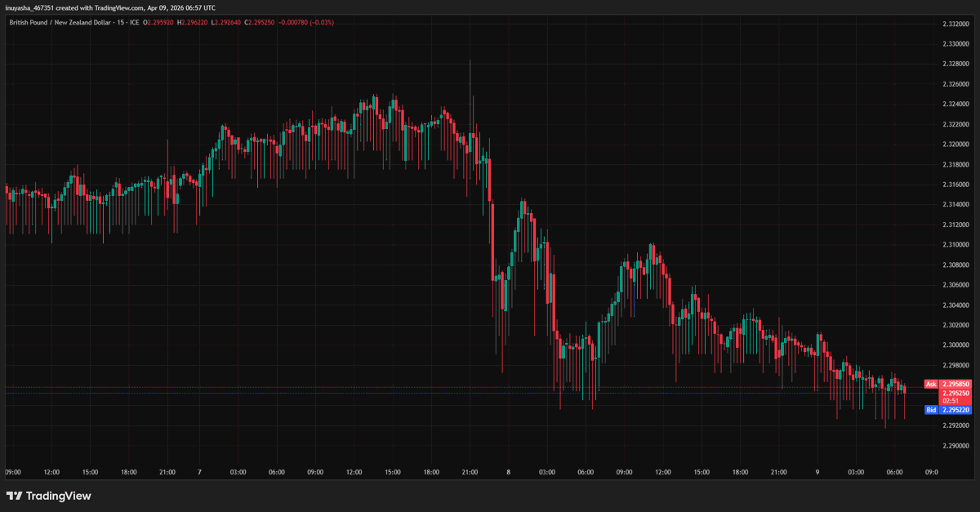Screen dimensions: 980x512
Task: Click the 2.304000 price axis label
Action: [955, 305]
